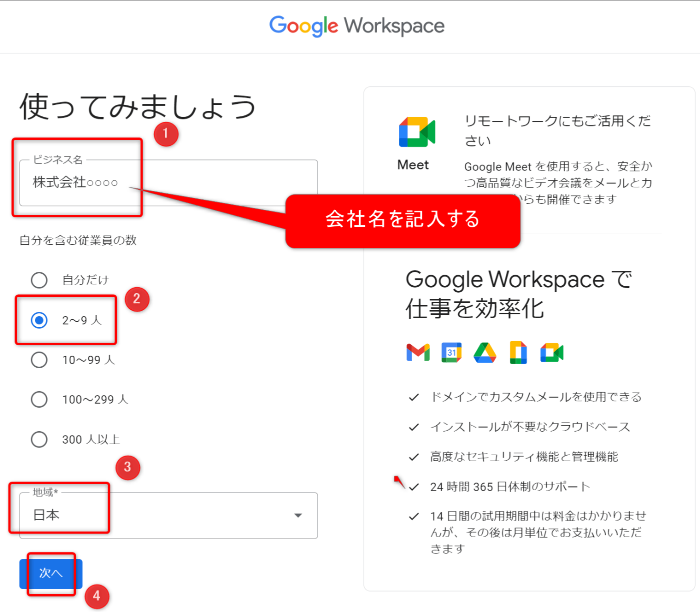The width and height of the screenshot is (700, 612).
Task: Pick the 100～299 人 radio option
Action: coord(39,399)
